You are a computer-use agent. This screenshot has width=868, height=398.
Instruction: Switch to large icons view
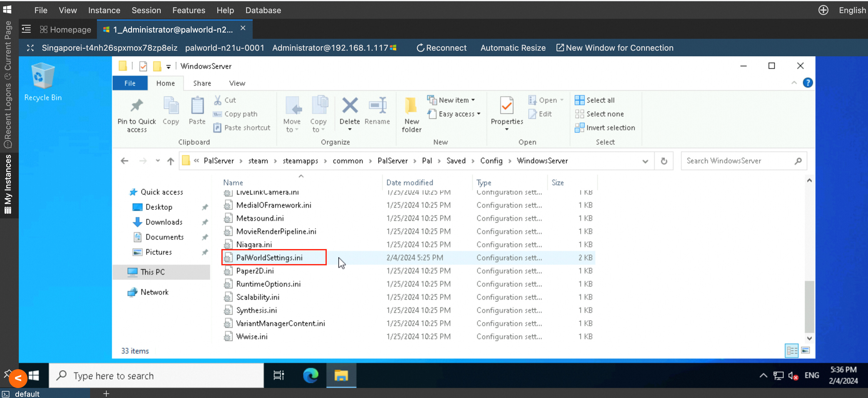tap(806, 350)
